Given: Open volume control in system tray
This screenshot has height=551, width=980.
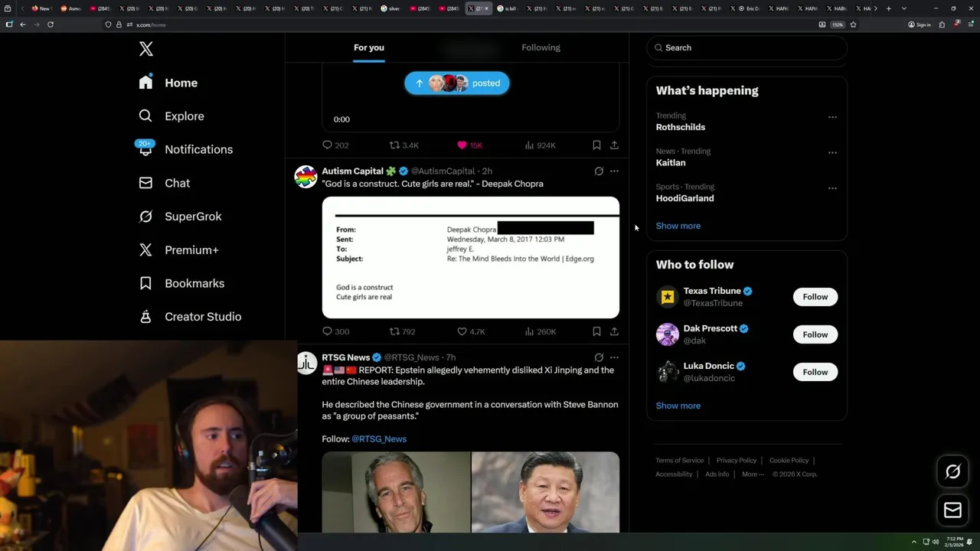Looking at the screenshot, I should 936,542.
